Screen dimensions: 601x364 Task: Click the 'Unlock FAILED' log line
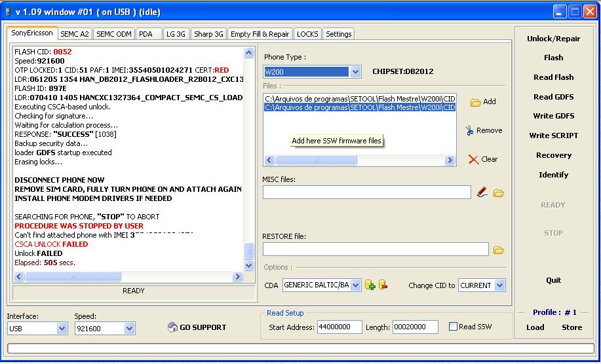tap(38, 253)
